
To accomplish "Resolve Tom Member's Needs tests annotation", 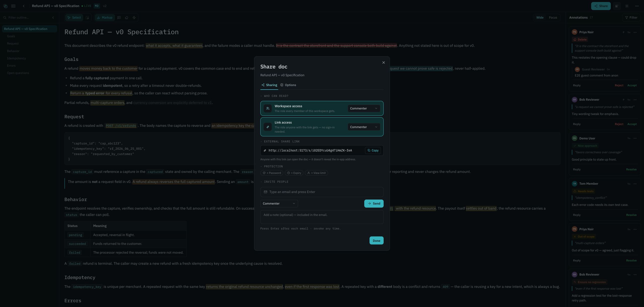I will pyautogui.click(x=631, y=215).
